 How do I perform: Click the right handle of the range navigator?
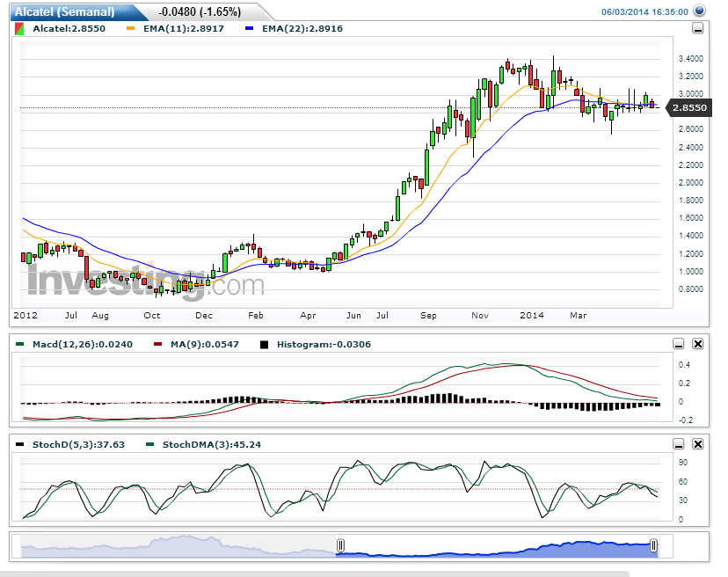tap(653, 545)
